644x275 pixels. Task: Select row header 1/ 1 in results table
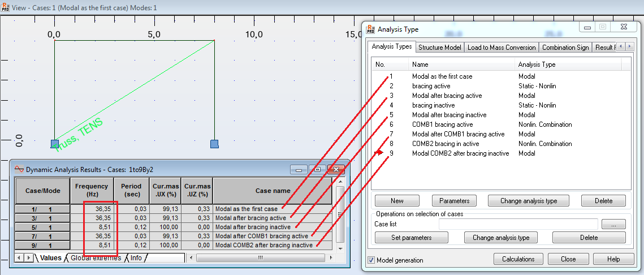(43, 209)
